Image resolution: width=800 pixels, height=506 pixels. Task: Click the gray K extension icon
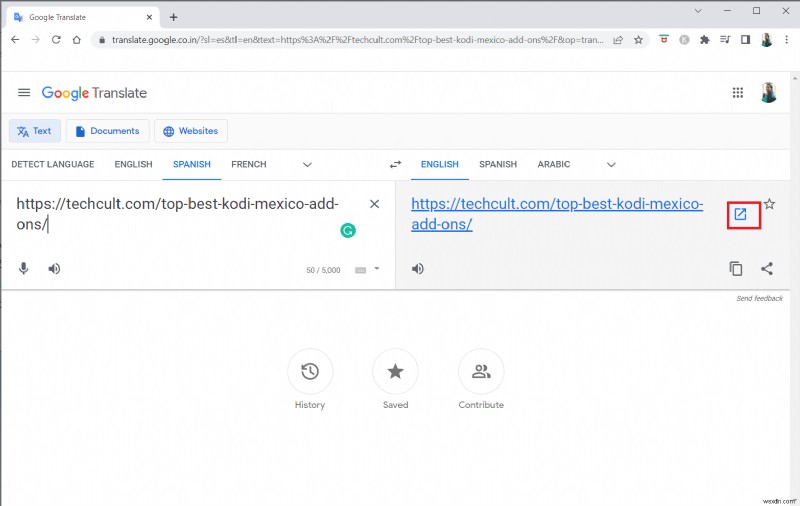tap(684, 39)
